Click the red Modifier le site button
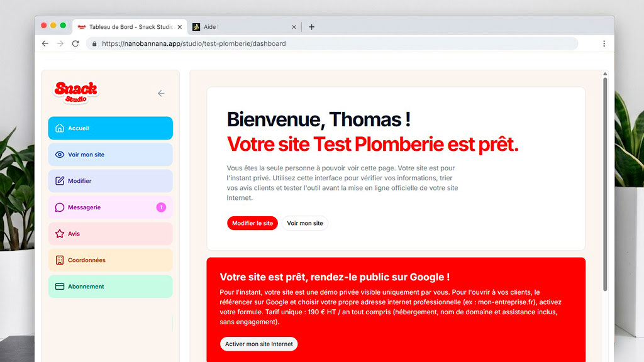This screenshot has height=362, width=644. (x=253, y=223)
